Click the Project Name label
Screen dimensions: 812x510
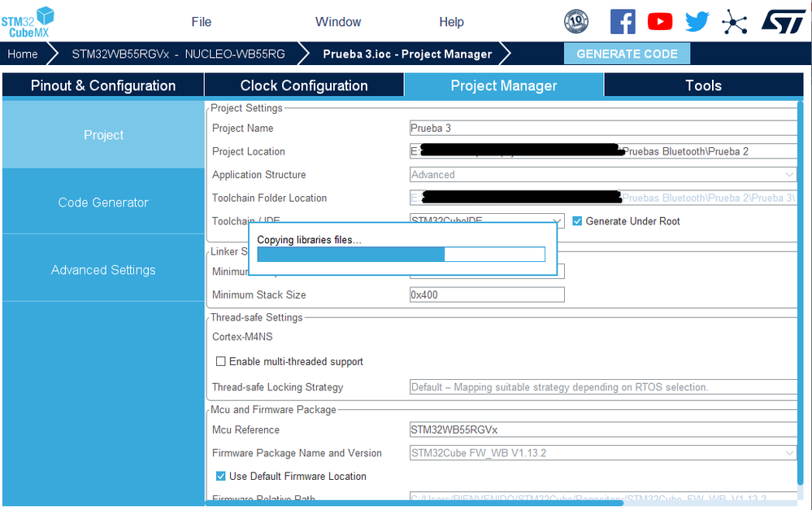tap(243, 128)
